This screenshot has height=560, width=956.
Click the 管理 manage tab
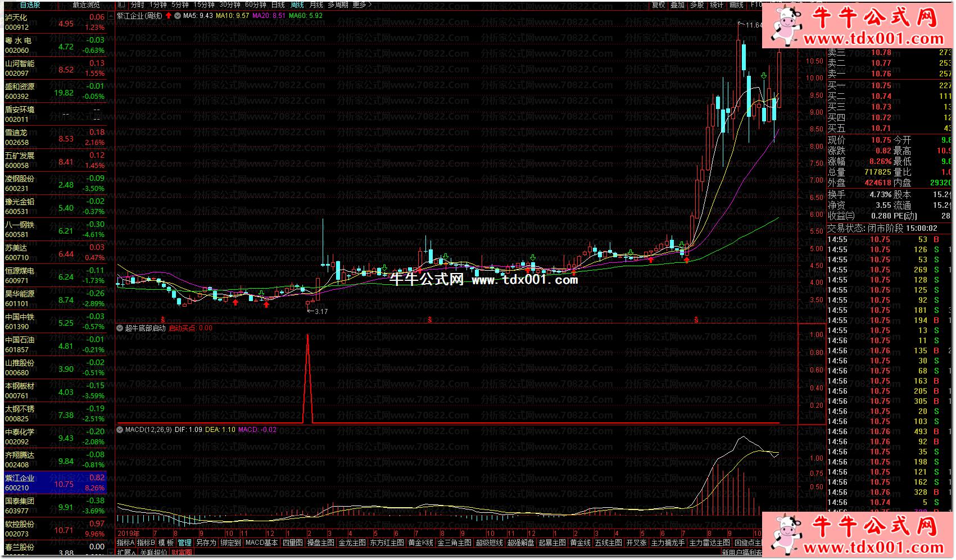tap(185, 543)
